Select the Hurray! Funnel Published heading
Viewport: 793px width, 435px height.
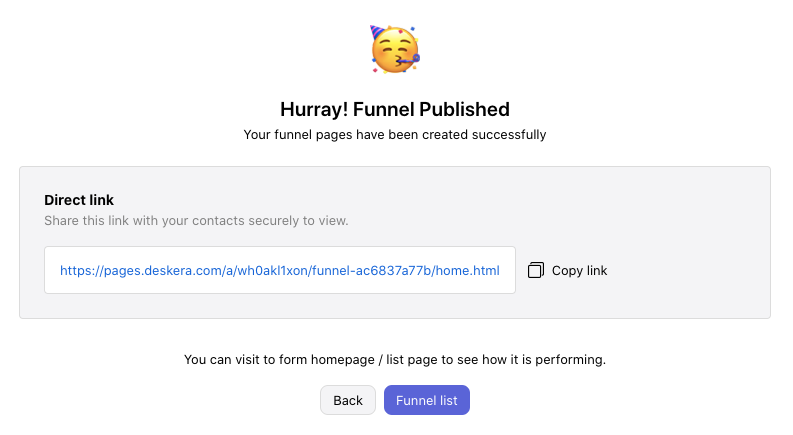[395, 109]
